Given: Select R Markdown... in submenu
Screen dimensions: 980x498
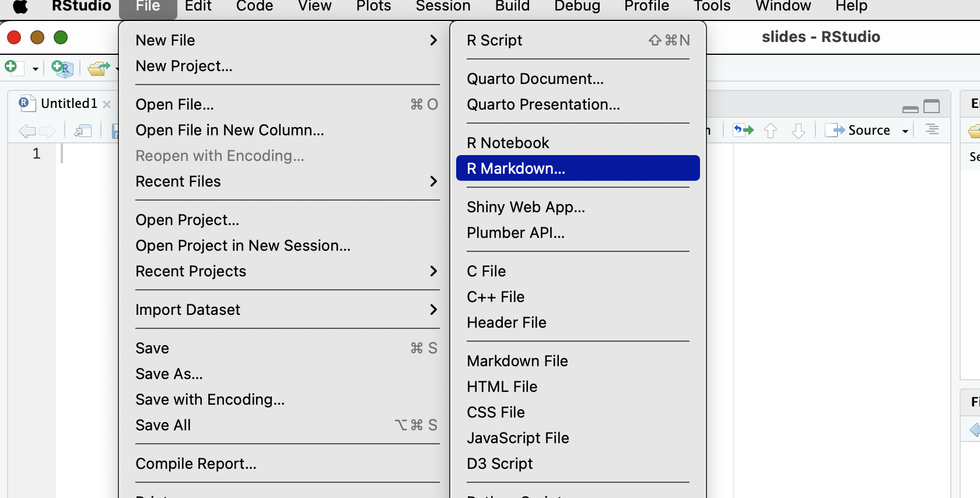Looking at the screenshot, I should click(578, 169).
